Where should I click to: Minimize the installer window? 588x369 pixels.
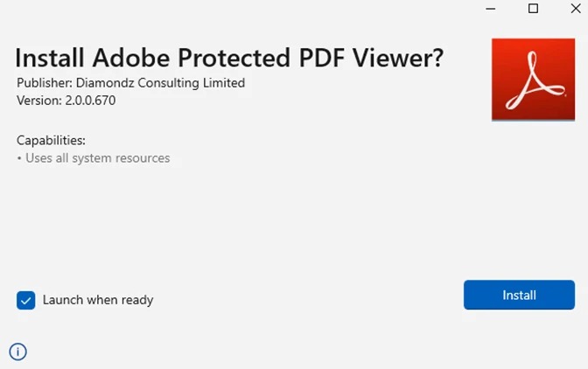click(x=492, y=9)
